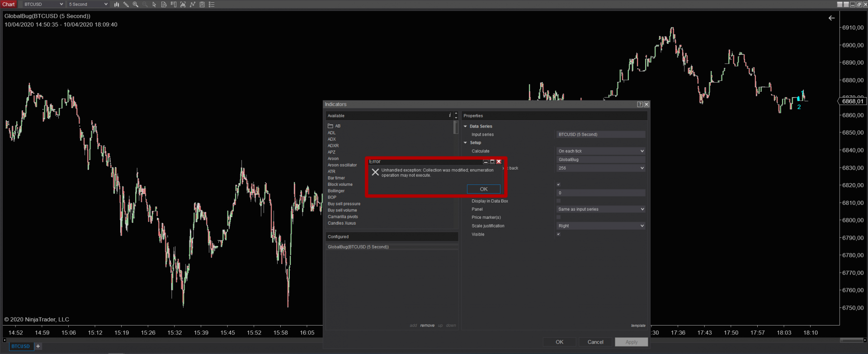Click the horizontal scrollbar thumb below chart
This screenshot has width=868, height=354.
[x=852, y=340]
